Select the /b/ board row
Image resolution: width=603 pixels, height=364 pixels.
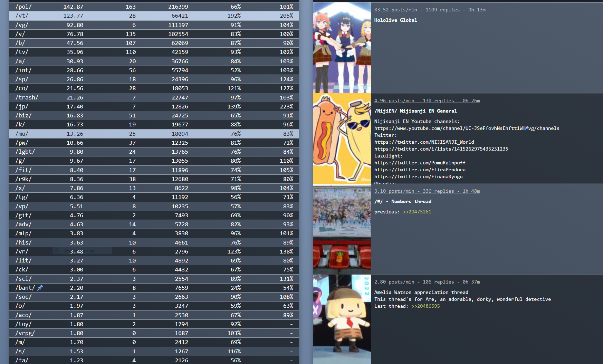(x=154, y=43)
